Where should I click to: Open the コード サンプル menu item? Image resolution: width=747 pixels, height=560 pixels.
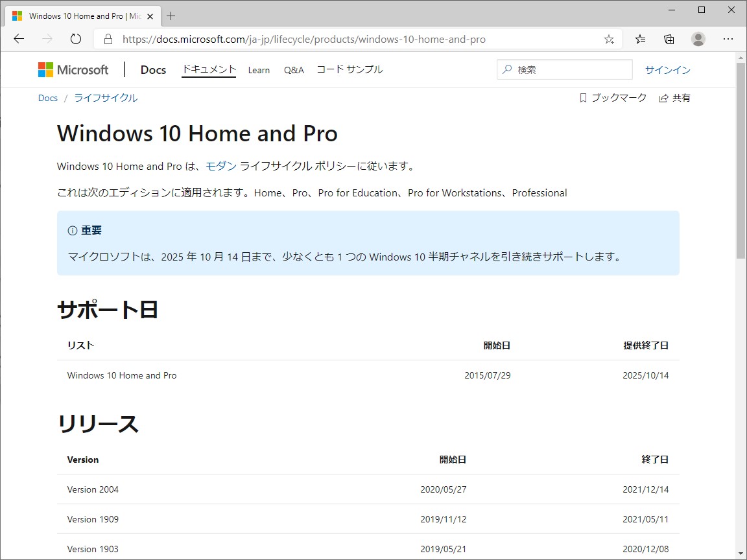[x=350, y=69]
